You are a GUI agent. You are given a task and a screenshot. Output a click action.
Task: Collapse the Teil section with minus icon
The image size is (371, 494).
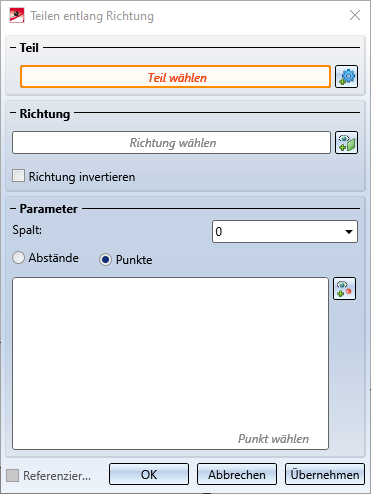[13, 48]
